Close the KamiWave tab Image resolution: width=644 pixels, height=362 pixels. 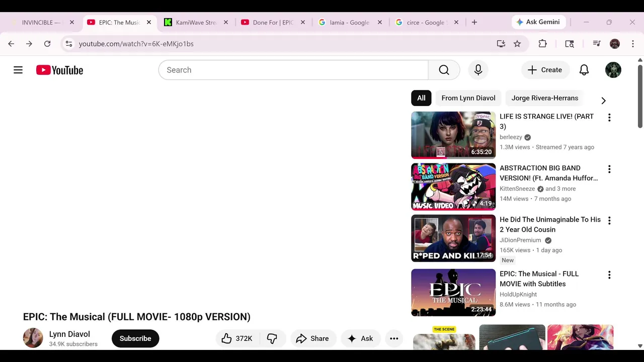[x=226, y=22]
